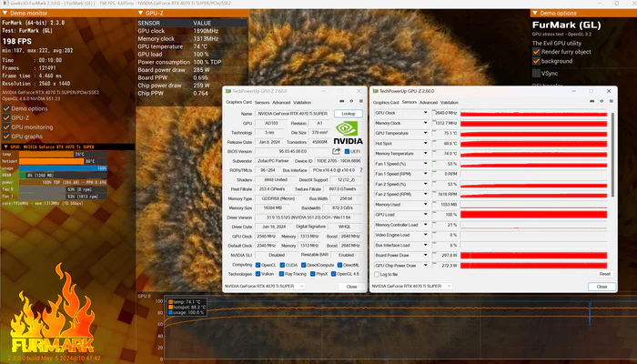Click the refresh icon in Sensors GPU-Z window
This screenshot has width=637, height=364.
[602, 101]
